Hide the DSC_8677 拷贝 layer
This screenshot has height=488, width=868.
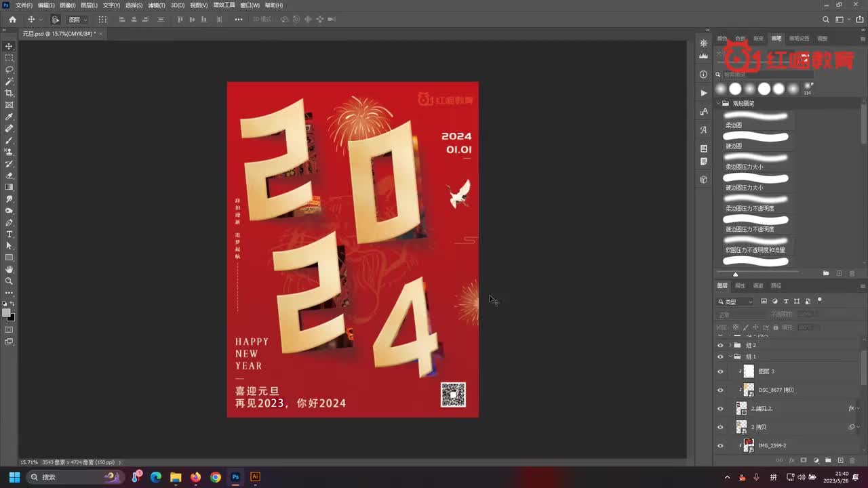pos(720,390)
